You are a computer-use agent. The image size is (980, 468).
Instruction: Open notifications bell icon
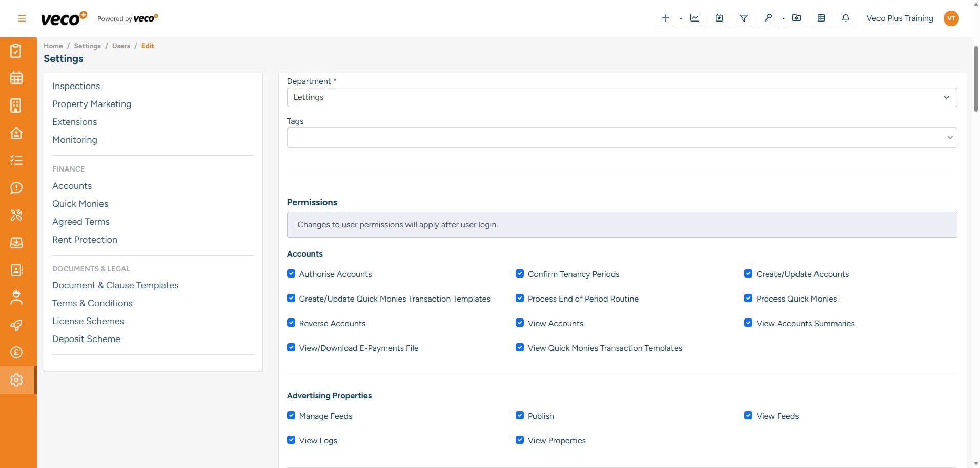point(846,18)
